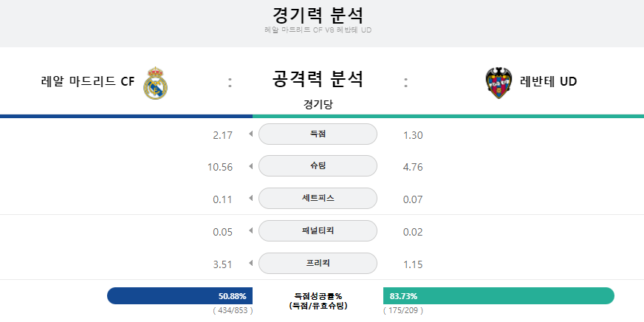Select the 득점 stat button

tap(318, 134)
